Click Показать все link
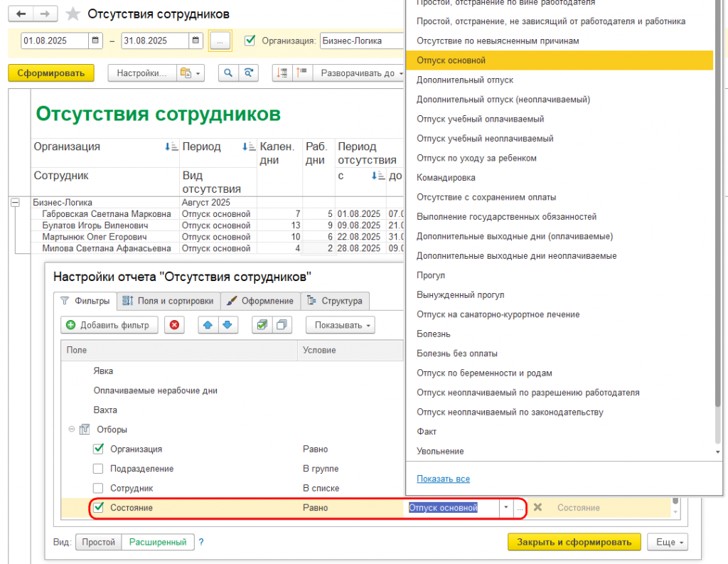The height and width of the screenshot is (564, 728). pyautogui.click(x=443, y=479)
